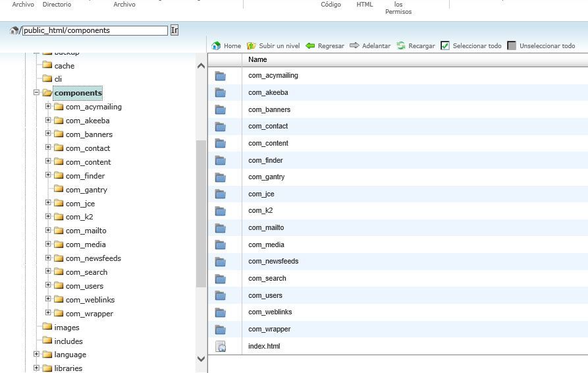The height and width of the screenshot is (373, 588).
Task: Expand com_banners in the tree
Action: [x=48, y=134]
